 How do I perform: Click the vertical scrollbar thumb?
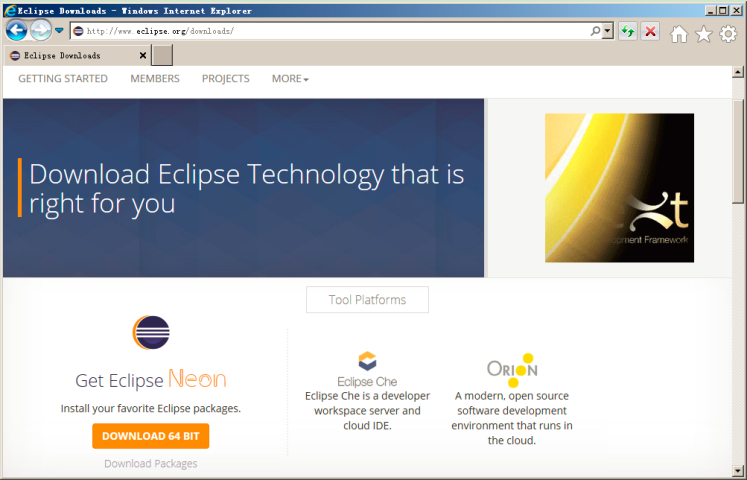[738, 151]
